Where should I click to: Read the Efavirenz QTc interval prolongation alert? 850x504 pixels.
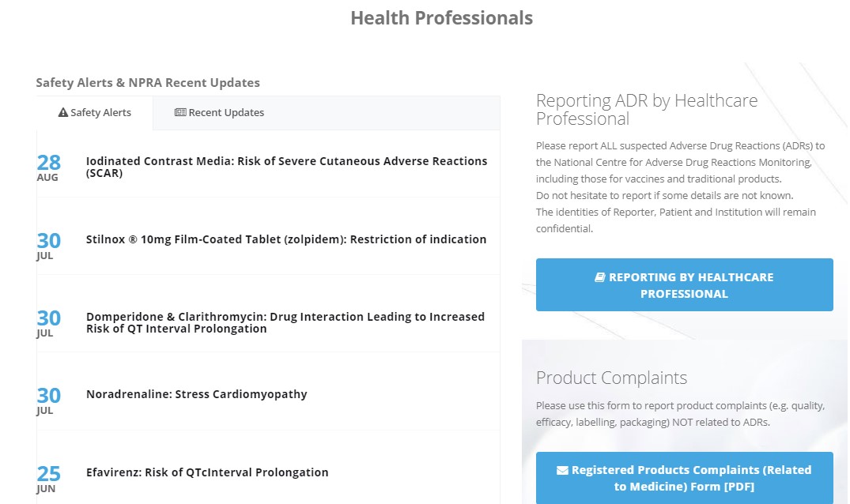tap(207, 472)
